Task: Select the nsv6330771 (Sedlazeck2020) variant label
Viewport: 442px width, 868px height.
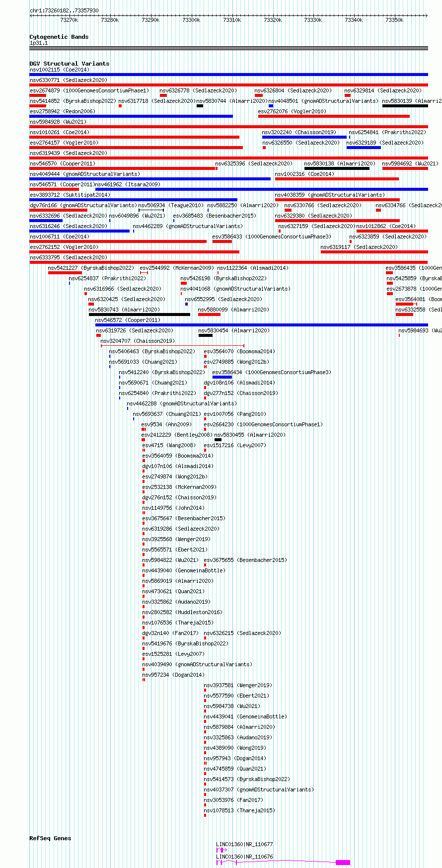Action: (x=69, y=80)
